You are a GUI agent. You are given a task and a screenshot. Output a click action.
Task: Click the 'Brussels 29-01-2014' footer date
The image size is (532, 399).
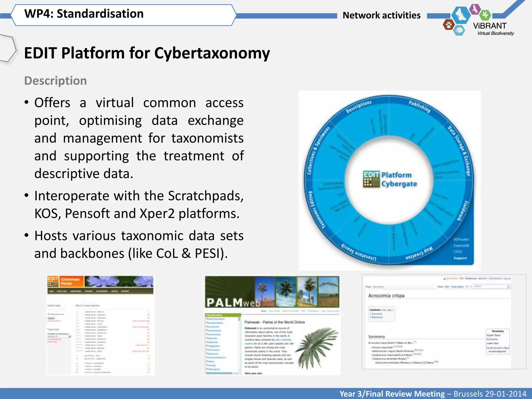[490, 394]
